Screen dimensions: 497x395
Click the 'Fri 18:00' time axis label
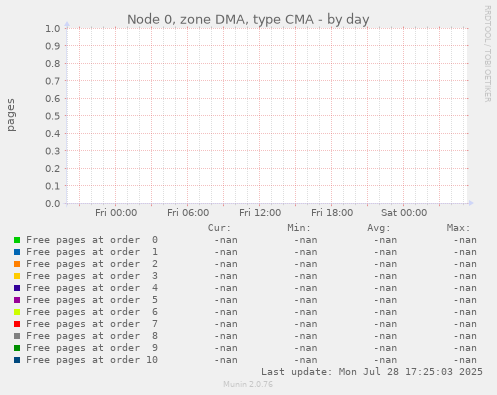click(x=332, y=213)
